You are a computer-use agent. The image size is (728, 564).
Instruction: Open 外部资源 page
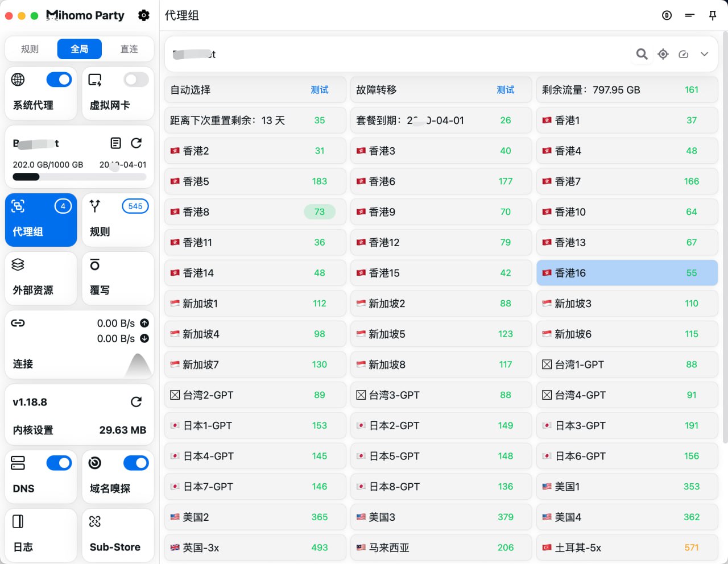tap(41, 279)
